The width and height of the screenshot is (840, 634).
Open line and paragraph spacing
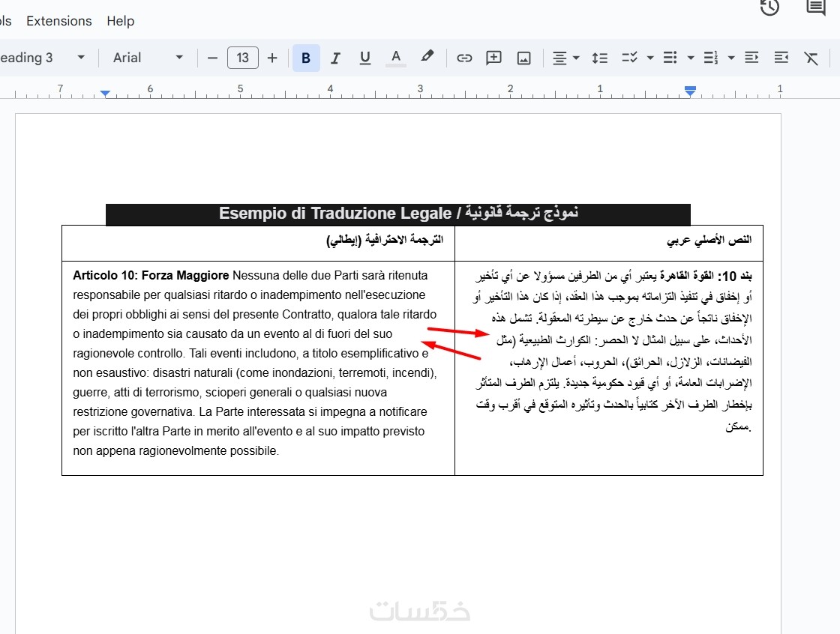(599, 58)
